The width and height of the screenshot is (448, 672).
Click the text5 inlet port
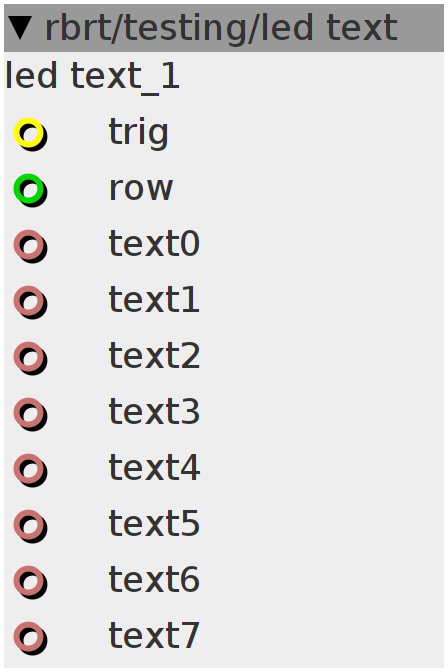pyautogui.click(x=30, y=526)
